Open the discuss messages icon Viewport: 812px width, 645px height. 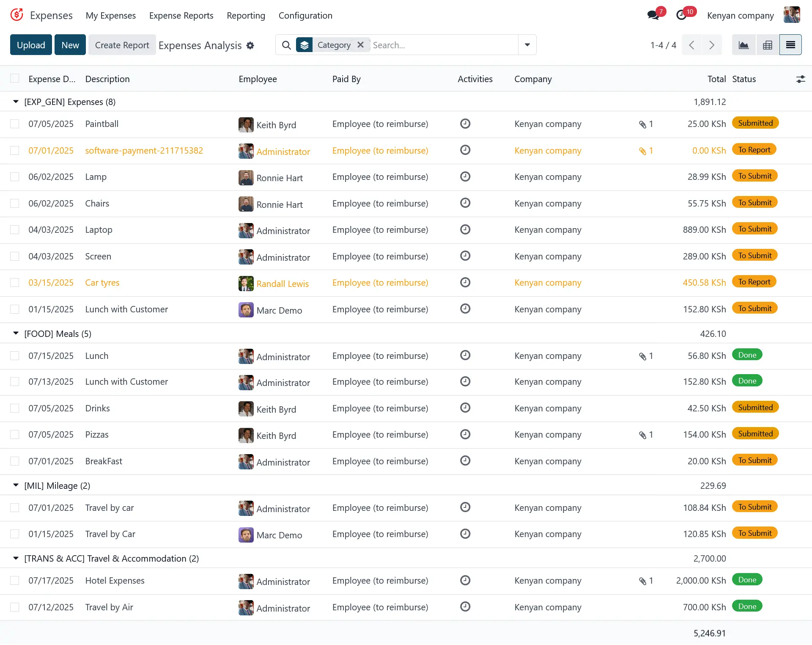(x=653, y=16)
